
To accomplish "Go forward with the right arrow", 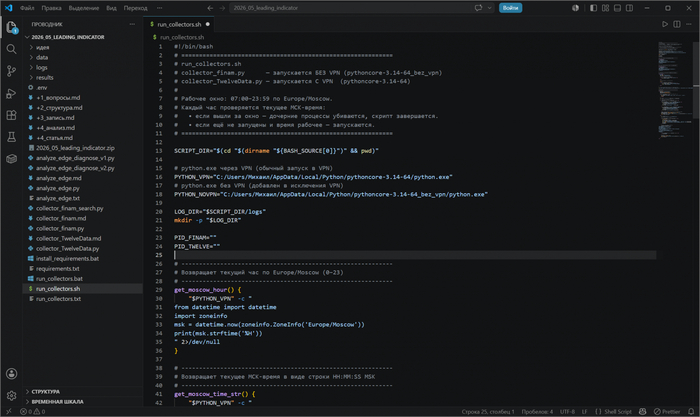I will tap(222, 8).
